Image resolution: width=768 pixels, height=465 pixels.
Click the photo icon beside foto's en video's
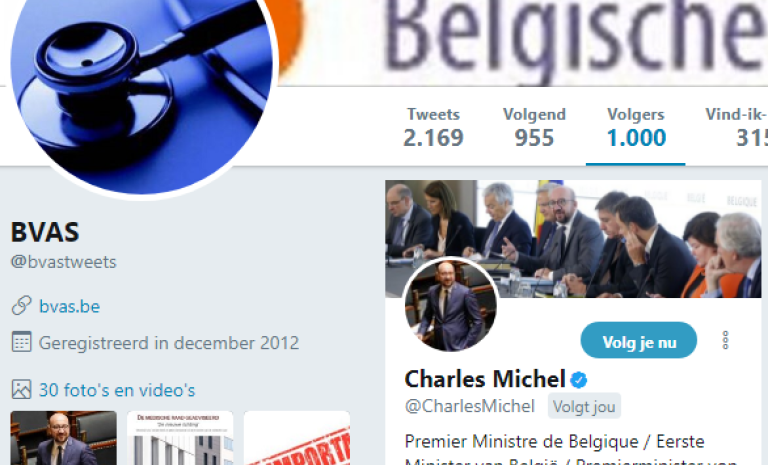22,390
